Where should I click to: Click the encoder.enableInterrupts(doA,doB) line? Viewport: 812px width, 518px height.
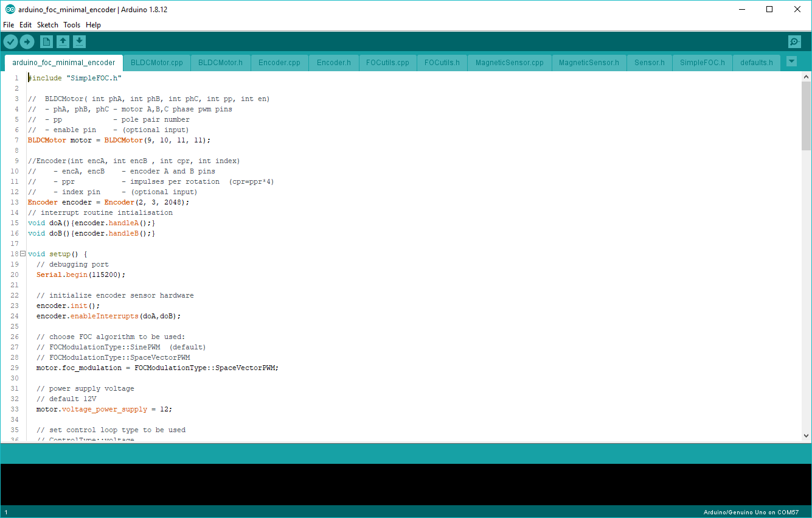click(x=109, y=316)
